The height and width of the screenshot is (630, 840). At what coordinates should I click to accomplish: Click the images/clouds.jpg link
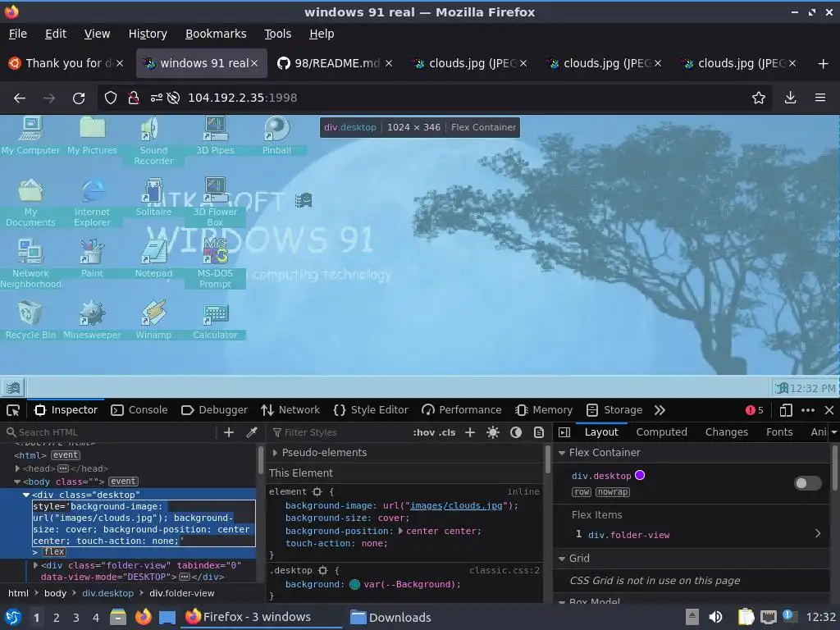tap(456, 505)
